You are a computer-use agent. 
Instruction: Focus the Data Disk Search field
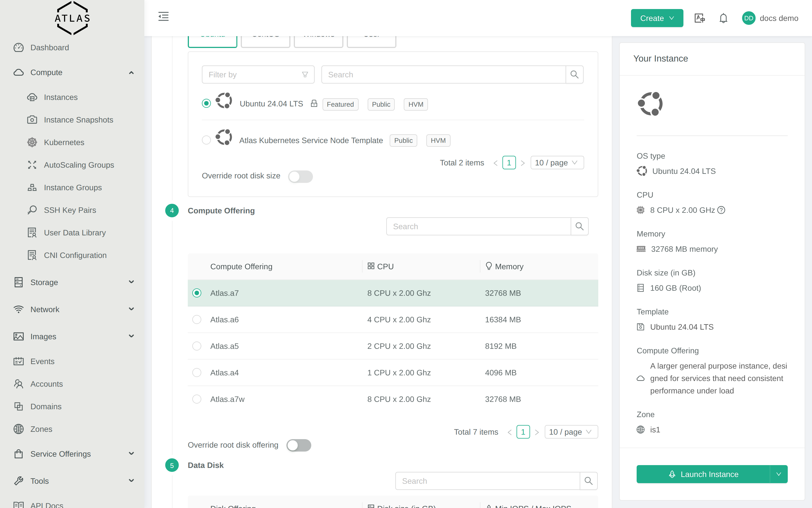(x=487, y=481)
